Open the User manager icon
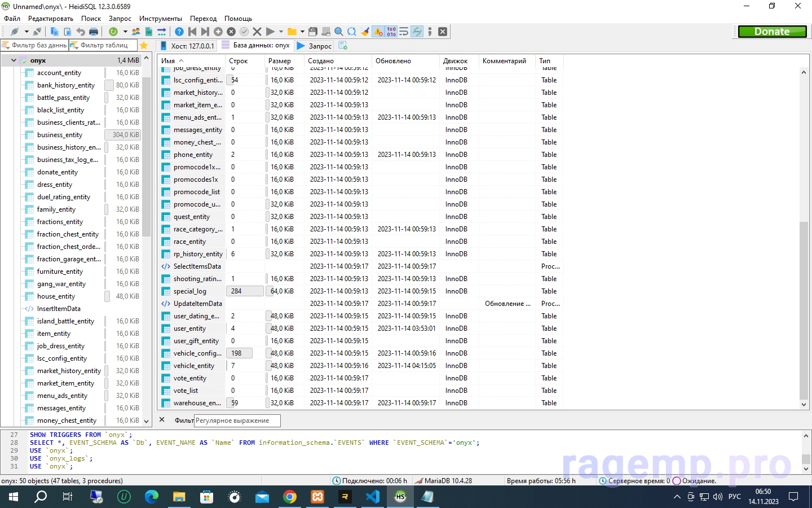The image size is (812, 508). click(136, 32)
